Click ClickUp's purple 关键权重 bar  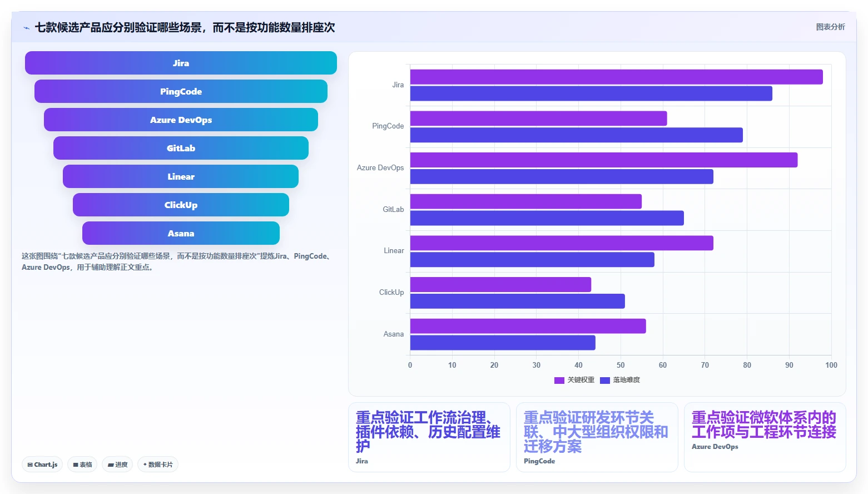[500, 285]
